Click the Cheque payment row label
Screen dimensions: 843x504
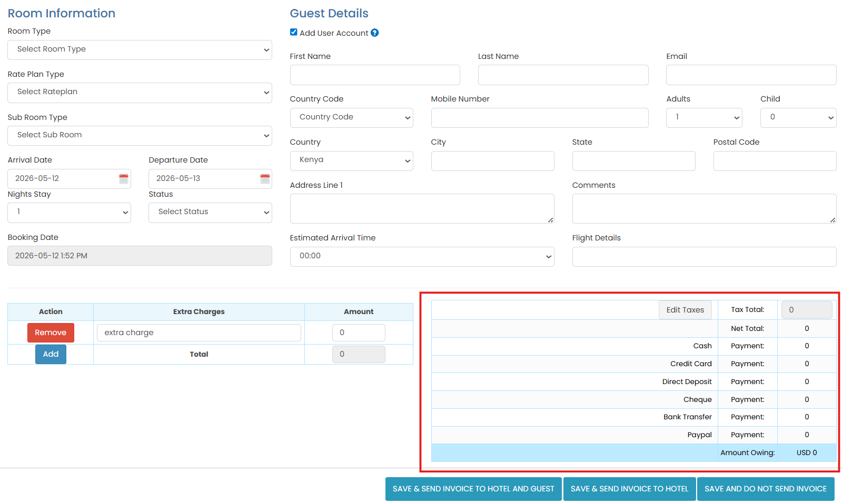point(697,400)
